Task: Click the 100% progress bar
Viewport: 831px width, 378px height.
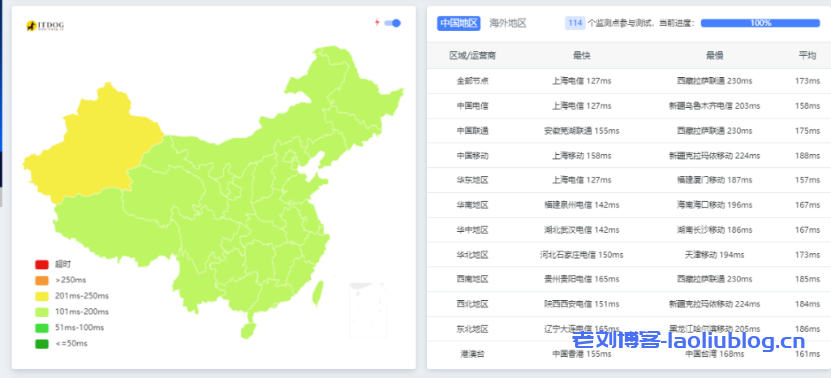Action: tap(760, 23)
